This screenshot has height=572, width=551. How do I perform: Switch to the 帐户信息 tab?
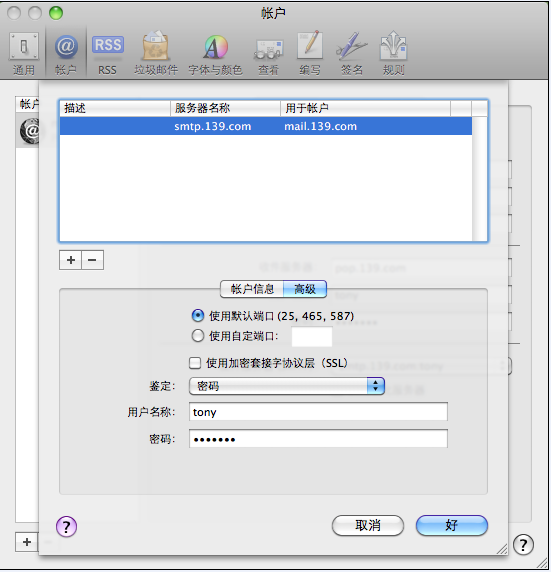pos(252,289)
